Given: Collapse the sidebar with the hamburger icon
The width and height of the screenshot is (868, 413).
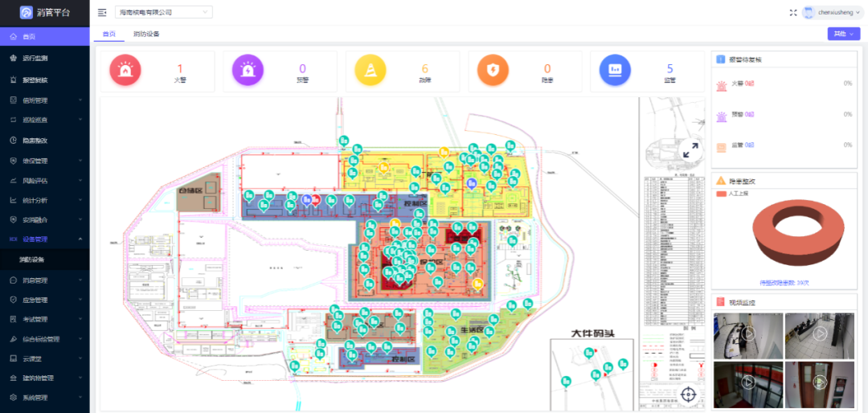Looking at the screenshot, I should [102, 12].
